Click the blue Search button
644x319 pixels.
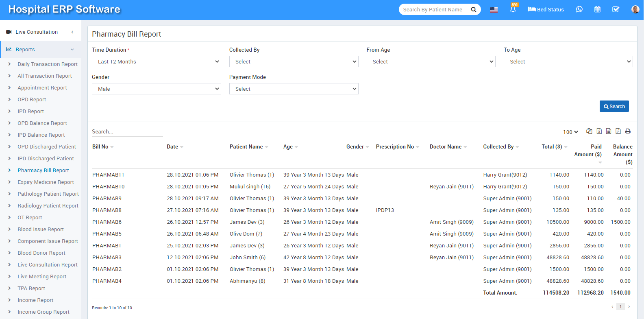tap(614, 106)
